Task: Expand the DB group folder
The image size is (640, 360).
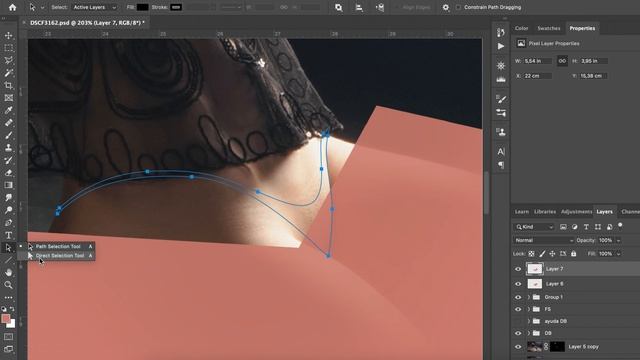Action: (529, 333)
